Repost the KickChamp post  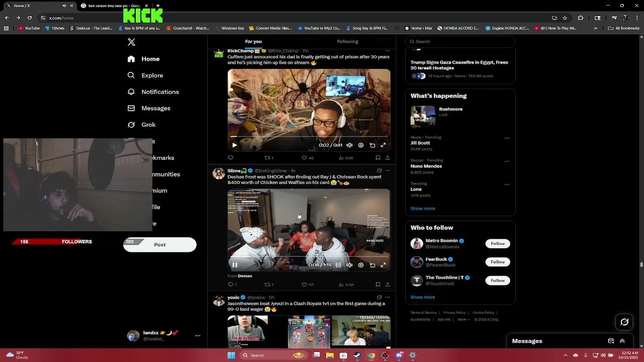[269, 158]
